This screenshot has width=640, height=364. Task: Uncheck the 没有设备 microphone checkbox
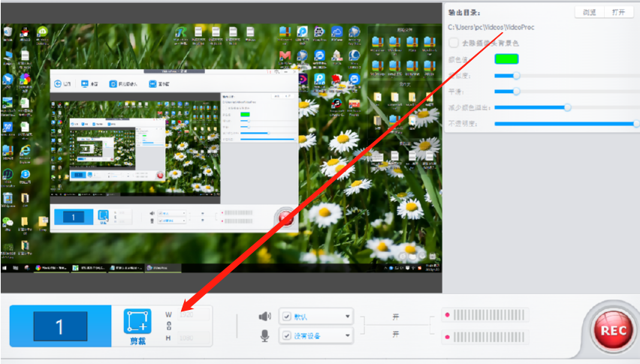point(287,336)
